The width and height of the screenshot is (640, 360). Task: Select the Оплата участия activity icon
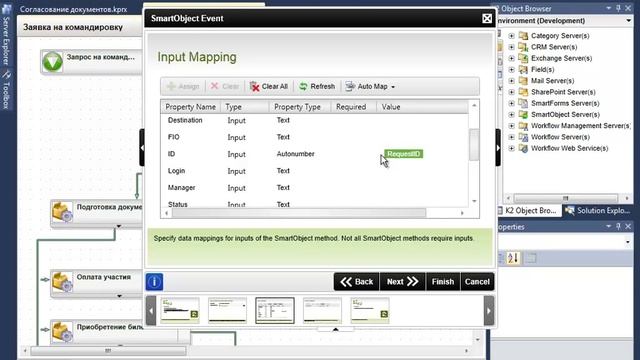point(62,282)
